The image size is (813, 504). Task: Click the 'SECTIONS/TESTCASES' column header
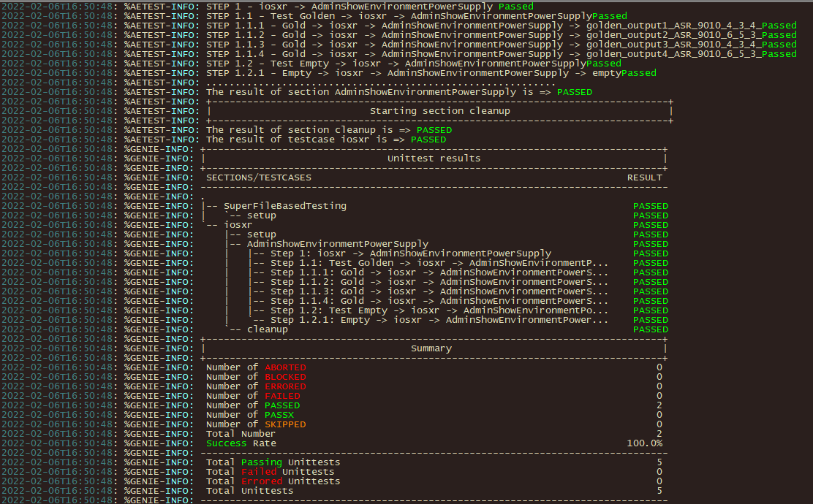point(259,177)
